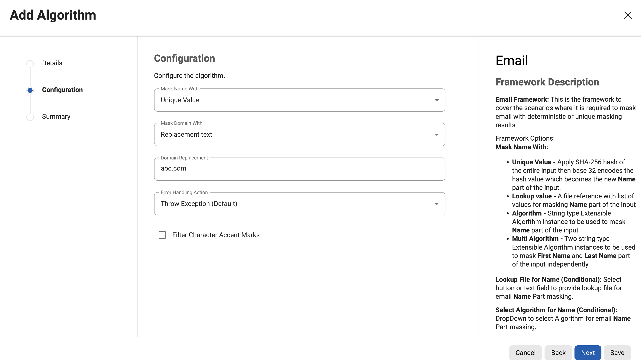Screen dimensions: 641x364
Task: Click the Configuration step indicator dot
Action: (x=30, y=90)
